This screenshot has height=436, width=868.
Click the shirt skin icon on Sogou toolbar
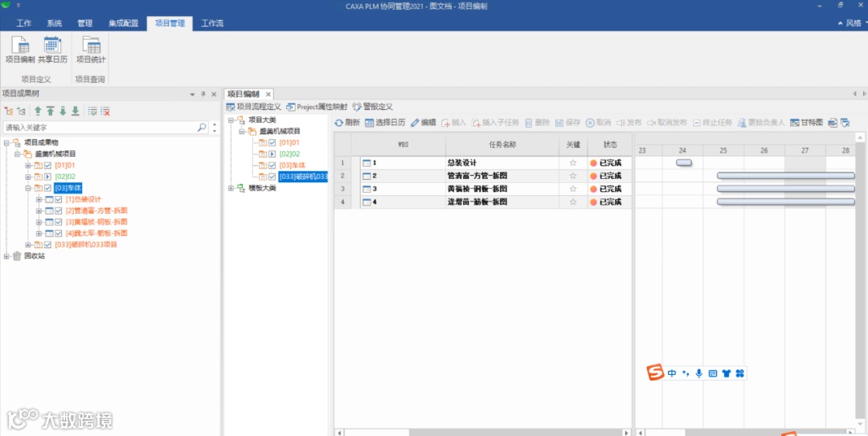(727, 373)
